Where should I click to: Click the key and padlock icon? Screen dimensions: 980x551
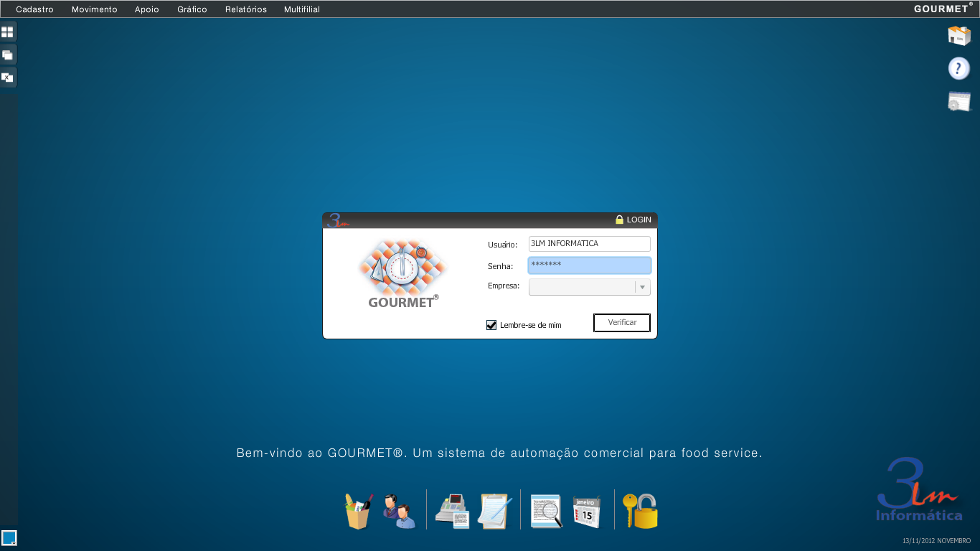pyautogui.click(x=640, y=511)
